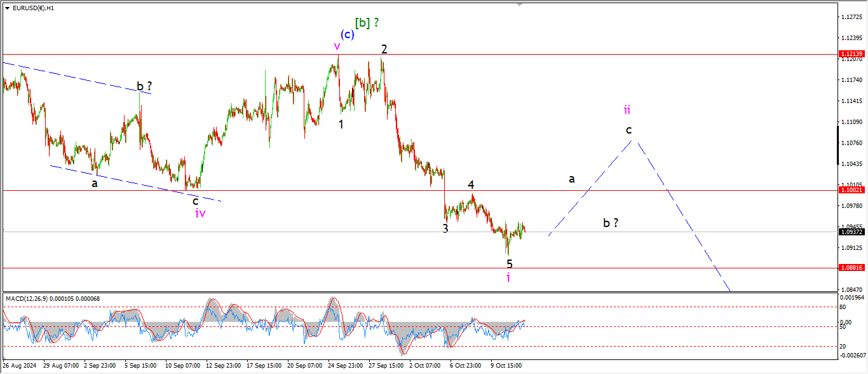This screenshot has height=374, width=868.
Task: Select the green [b] ? wave label
Action: [367, 23]
